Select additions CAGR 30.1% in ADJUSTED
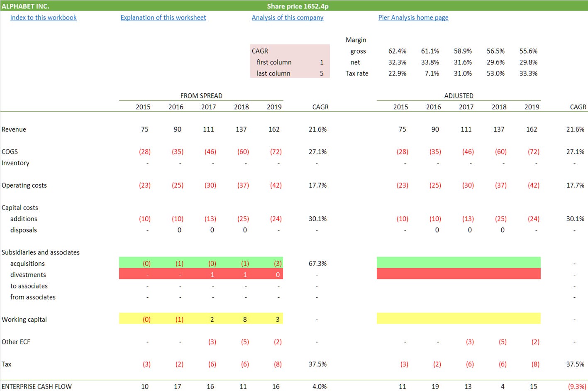Image resolution: width=588 pixels, height=391 pixels. [x=575, y=219]
